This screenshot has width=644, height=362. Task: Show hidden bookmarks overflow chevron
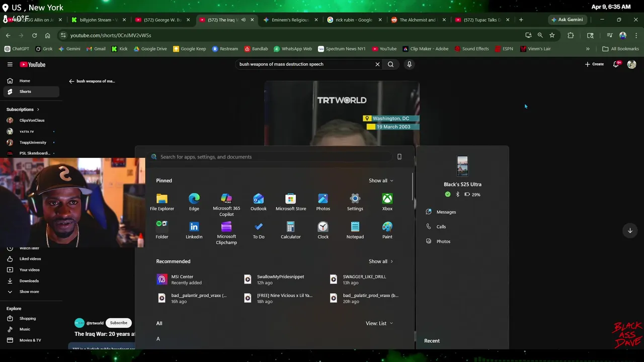[588, 49]
